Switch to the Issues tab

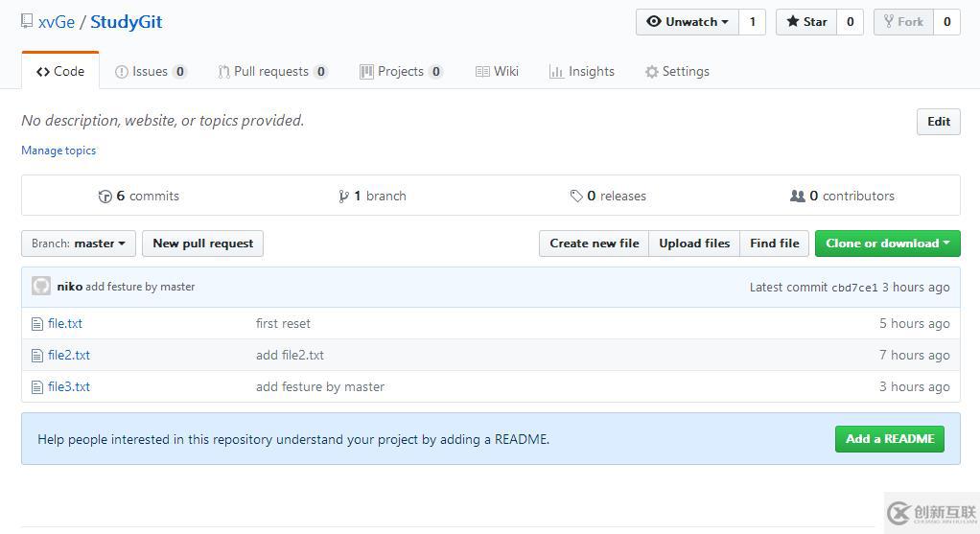click(x=150, y=72)
